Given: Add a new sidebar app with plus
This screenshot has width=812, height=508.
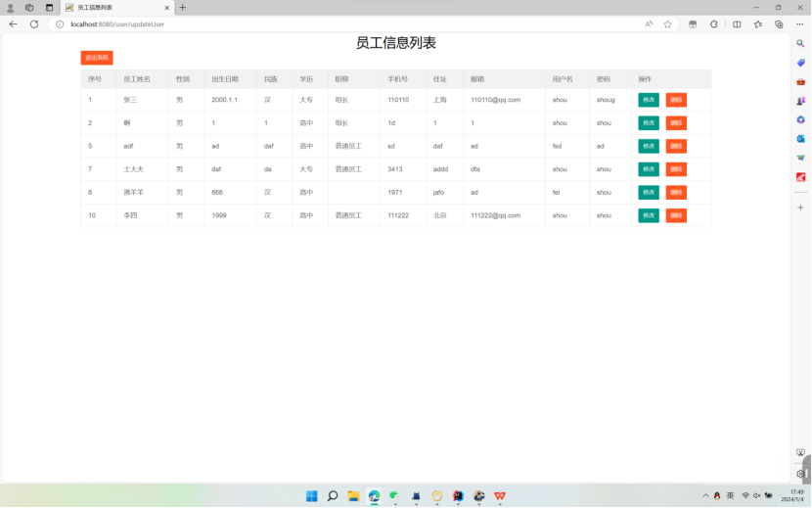Looking at the screenshot, I should [x=800, y=208].
